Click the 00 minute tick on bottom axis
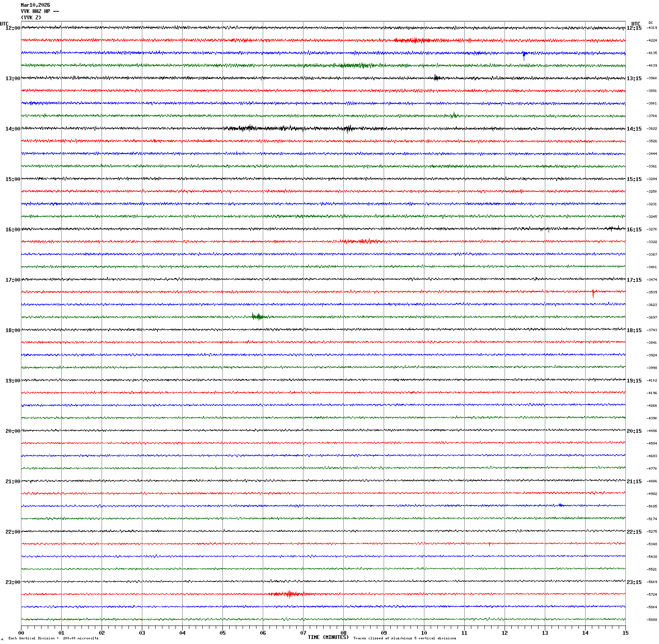This screenshot has height=644, width=659. [x=21, y=633]
